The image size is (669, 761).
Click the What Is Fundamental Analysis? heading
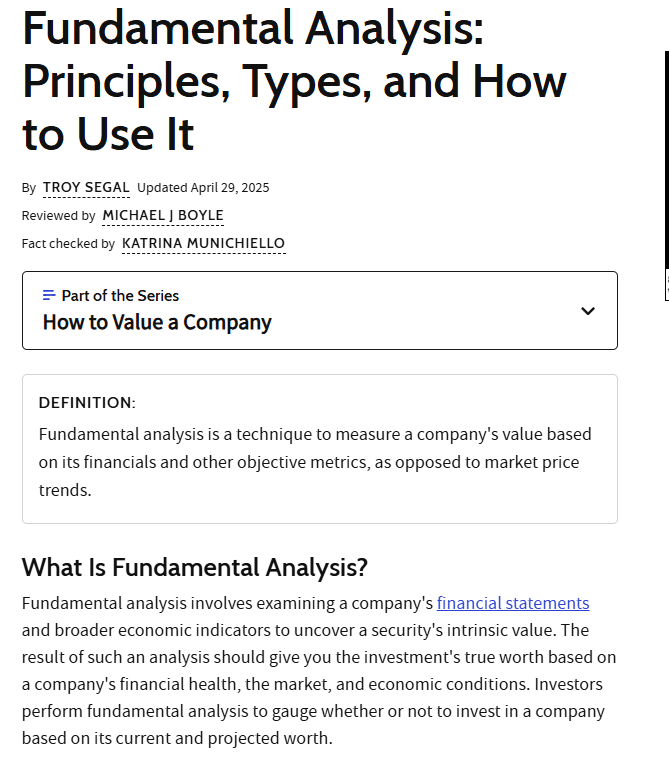tap(195, 567)
